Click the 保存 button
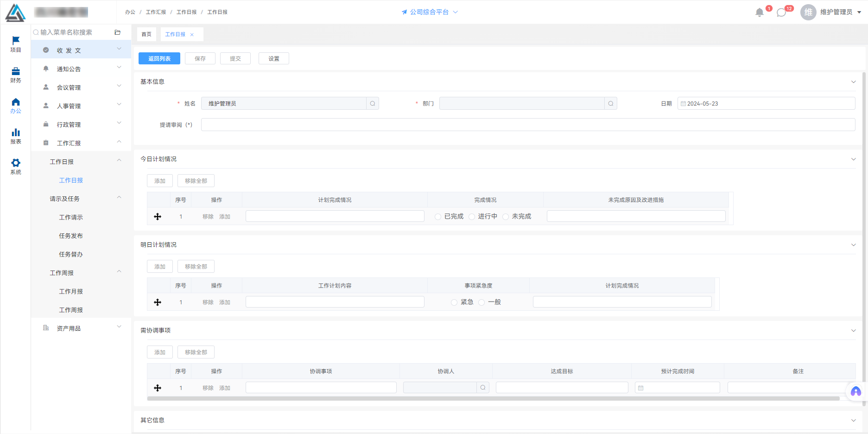This screenshot has width=868, height=434. [200, 58]
